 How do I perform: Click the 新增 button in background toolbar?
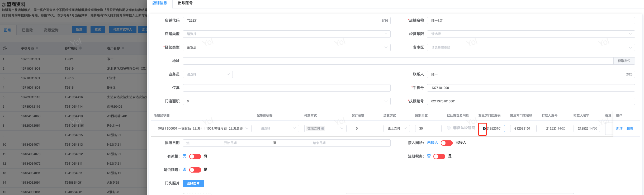(x=79, y=30)
